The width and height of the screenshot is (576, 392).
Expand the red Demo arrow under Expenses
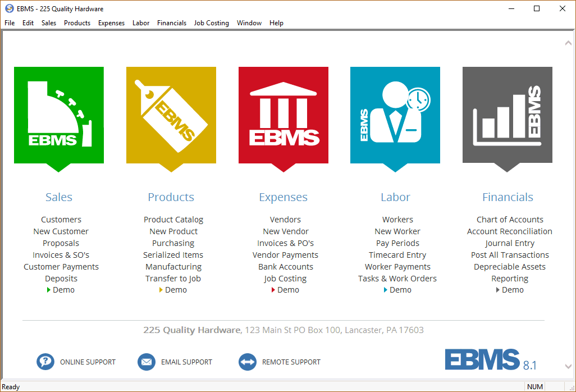[273, 290]
